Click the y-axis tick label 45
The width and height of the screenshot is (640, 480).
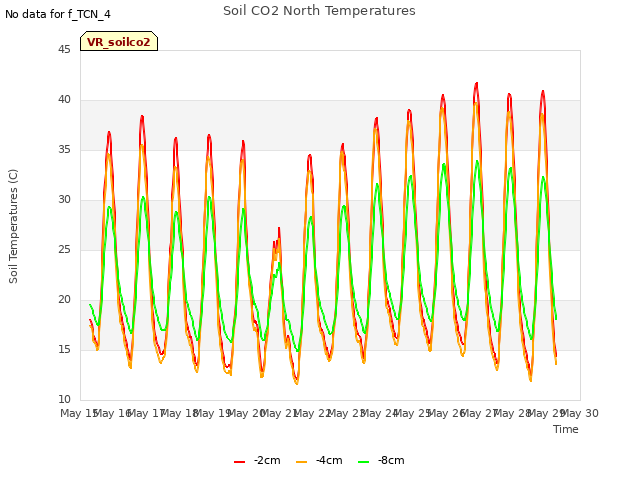[x=64, y=49]
